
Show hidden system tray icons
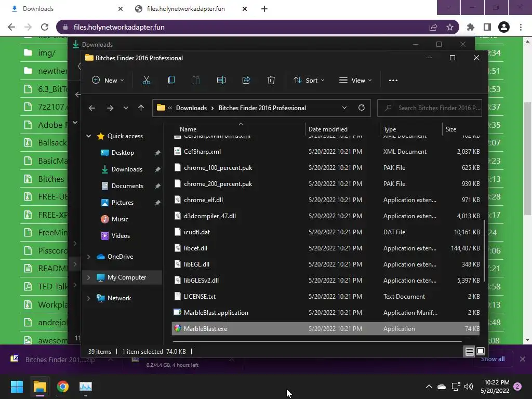(429, 387)
